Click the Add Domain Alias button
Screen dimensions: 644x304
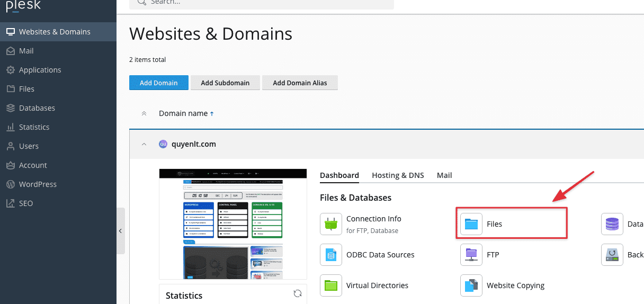point(300,83)
